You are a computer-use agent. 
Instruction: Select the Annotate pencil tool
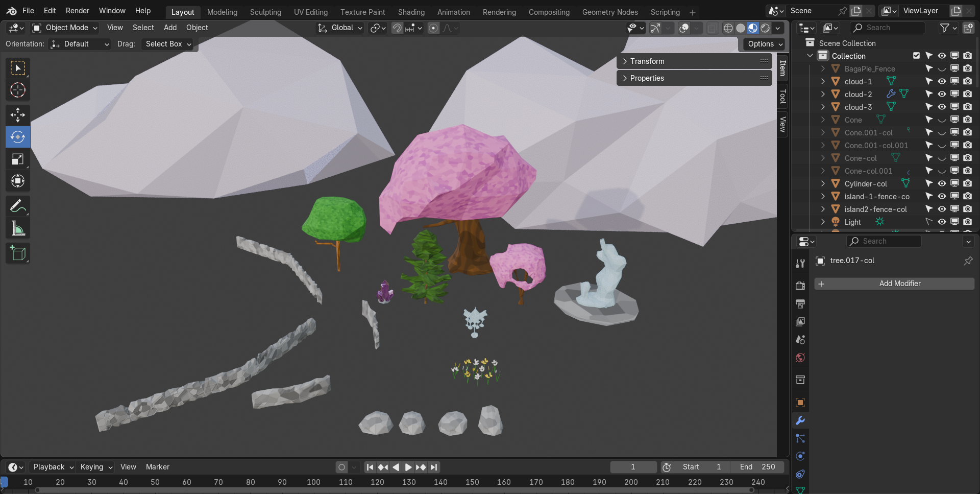[x=18, y=206]
